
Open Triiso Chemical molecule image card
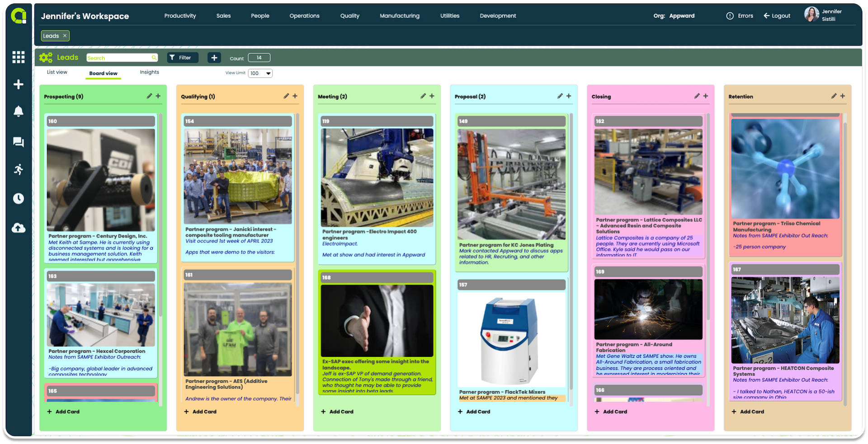click(785, 168)
